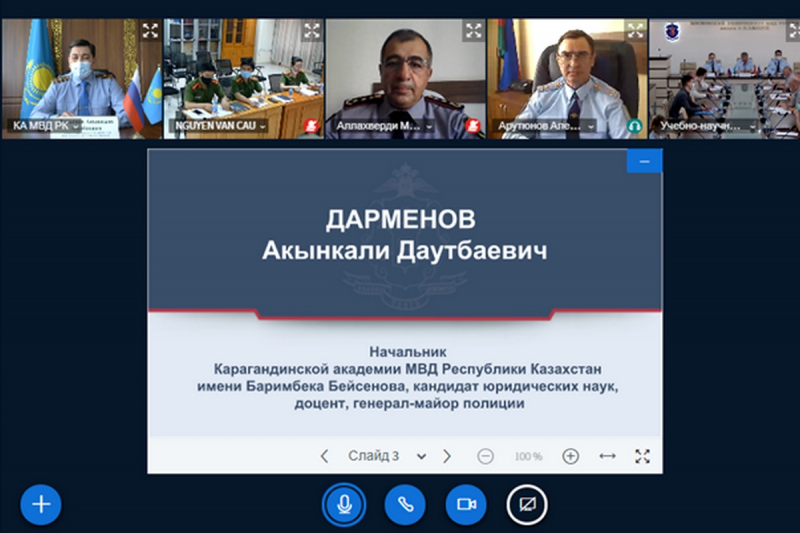Viewport: 800px width, 533px height.
Task: Open the blue plus actions button
Action: 41,505
